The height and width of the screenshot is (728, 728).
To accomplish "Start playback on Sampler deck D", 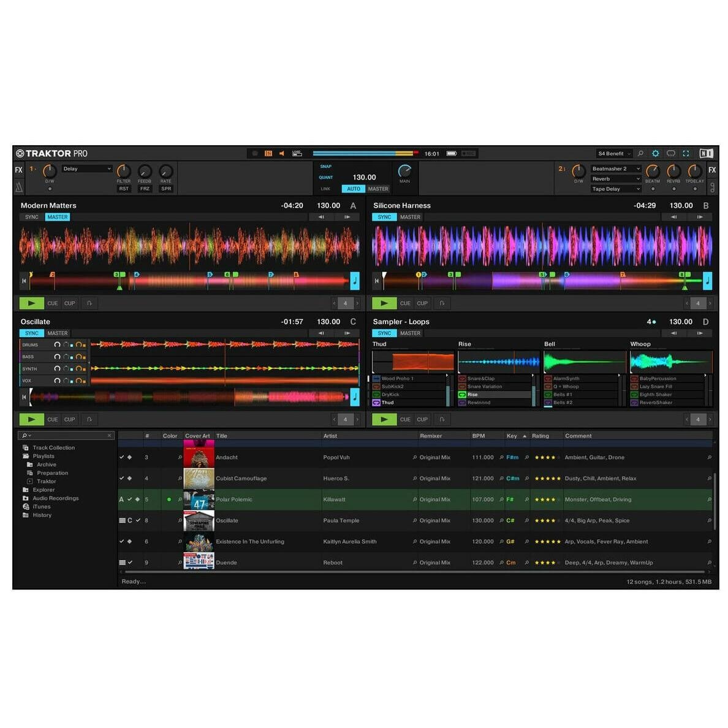I will pyautogui.click(x=384, y=419).
